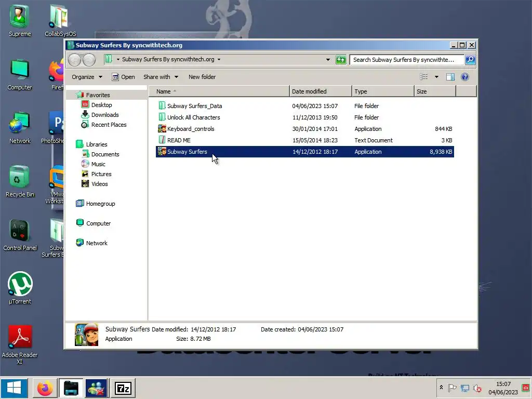Open CollabSysOS desktop icon
Viewport: 532px width, 399px height.
(x=60, y=21)
